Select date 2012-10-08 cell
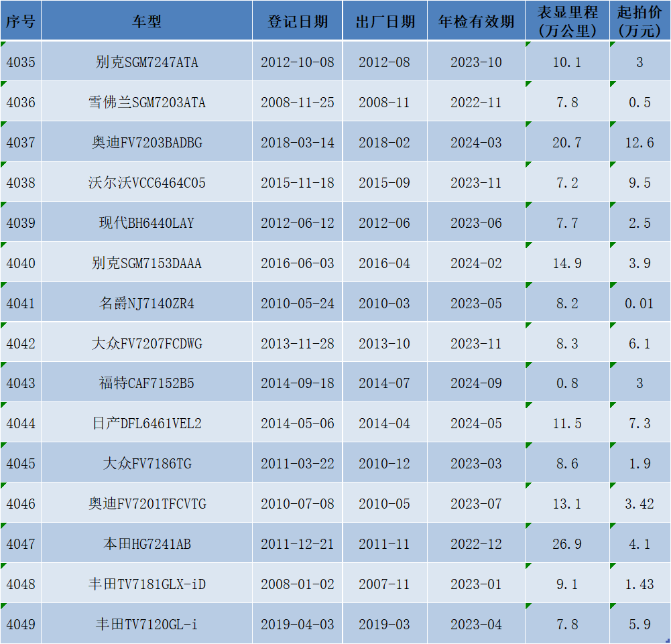Viewport: 671px width, 644px height. (x=298, y=61)
